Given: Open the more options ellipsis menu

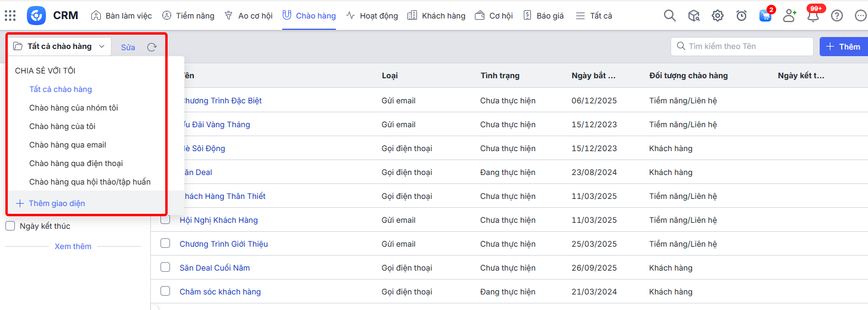Looking at the screenshot, I should coord(860,16).
